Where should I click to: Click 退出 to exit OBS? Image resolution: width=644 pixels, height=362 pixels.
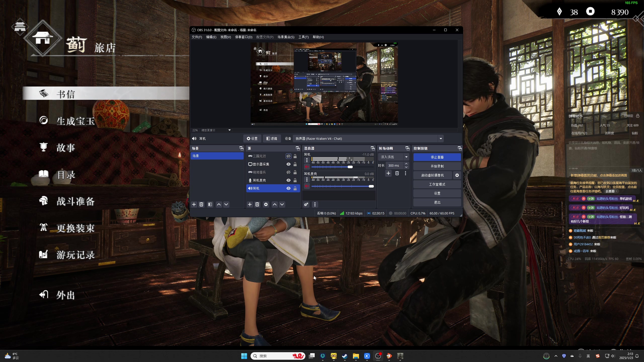coord(437,202)
